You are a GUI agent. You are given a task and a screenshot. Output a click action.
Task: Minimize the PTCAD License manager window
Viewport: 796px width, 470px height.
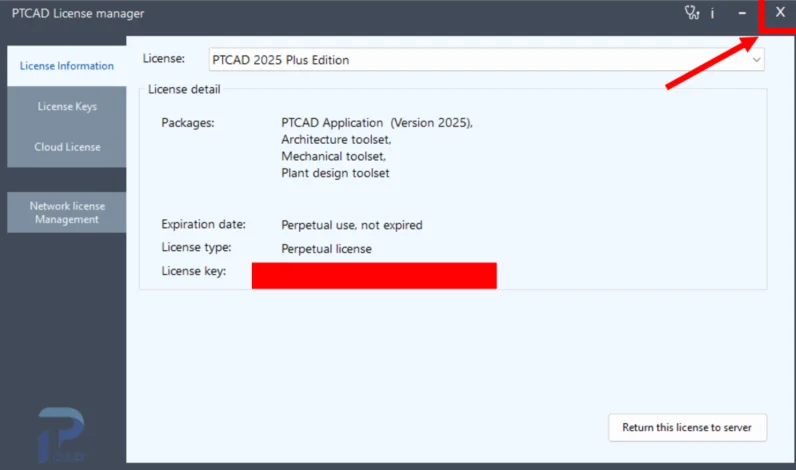pos(742,13)
